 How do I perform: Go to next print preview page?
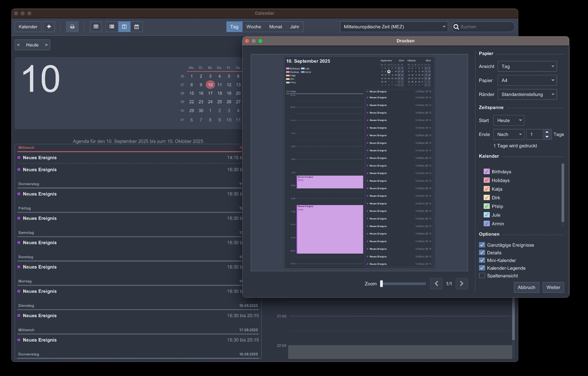coord(462,284)
